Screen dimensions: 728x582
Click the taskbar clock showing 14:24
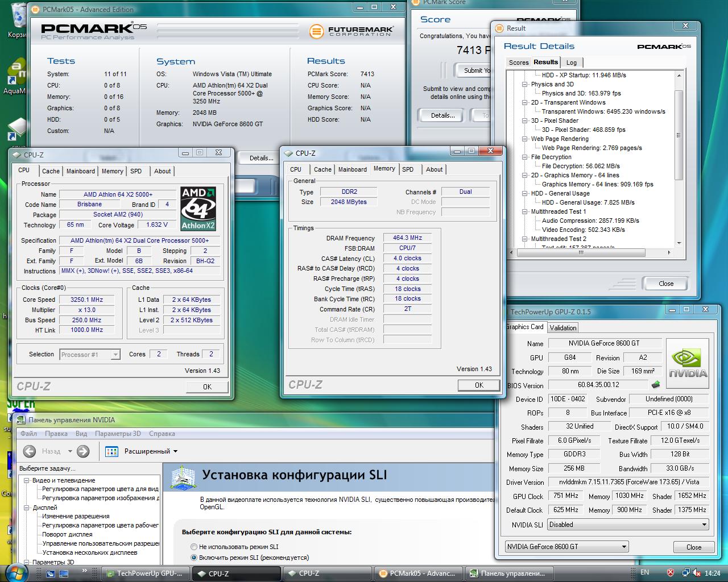tap(712, 573)
